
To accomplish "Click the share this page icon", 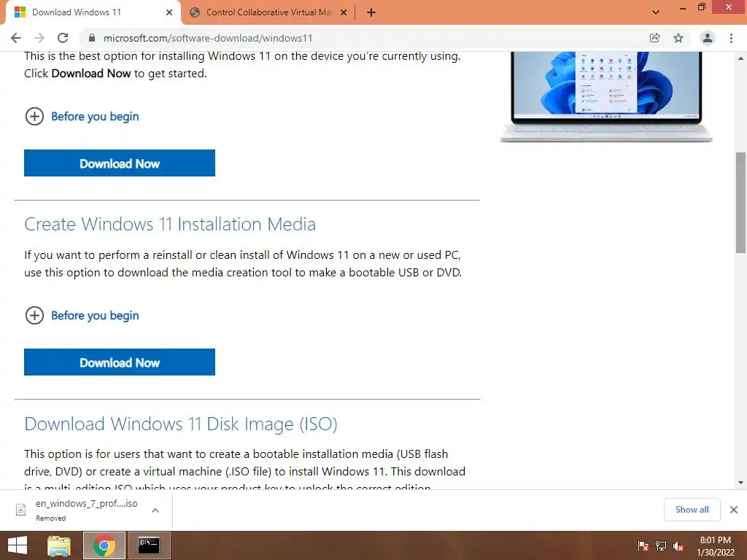I will pyautogui.click(x=655, y=38).
